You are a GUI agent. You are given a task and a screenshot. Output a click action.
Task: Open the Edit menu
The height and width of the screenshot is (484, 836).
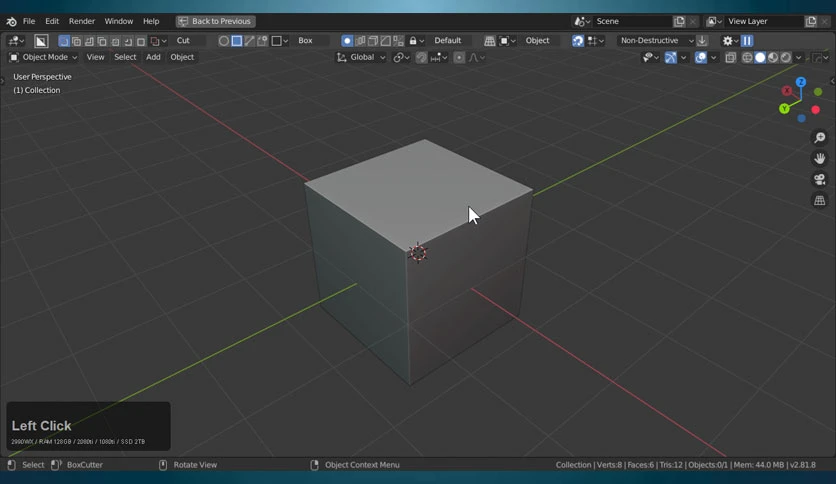[52, 21]
